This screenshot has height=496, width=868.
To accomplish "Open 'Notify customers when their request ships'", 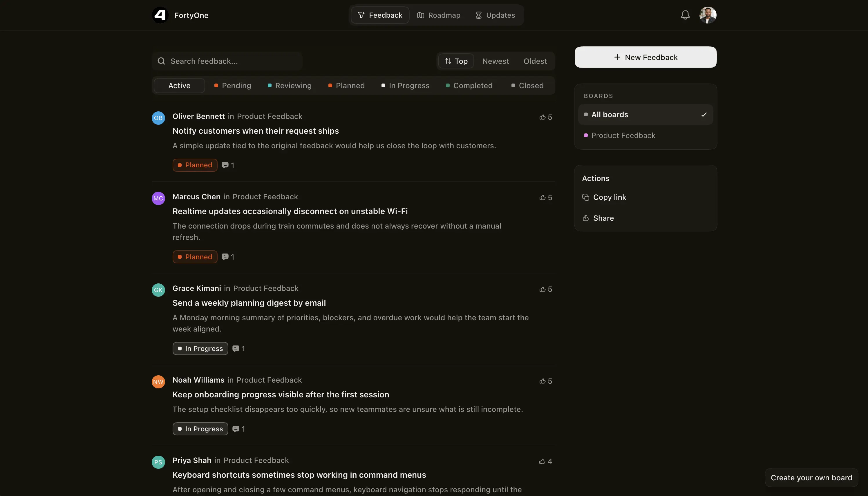I will (256, 131).
